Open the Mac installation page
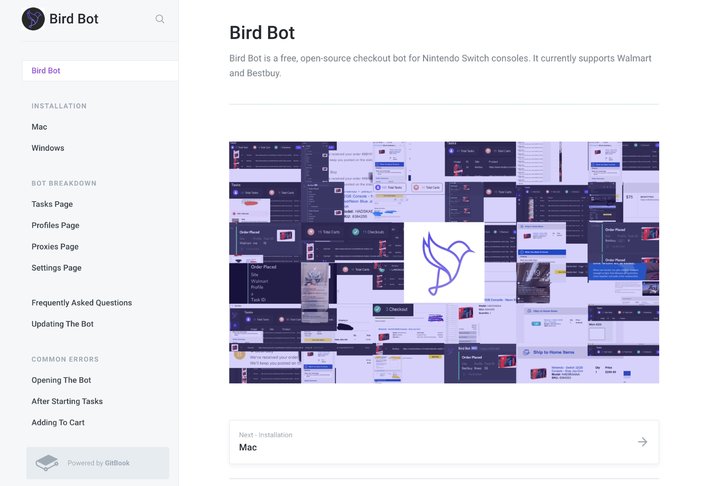 pyautogui.click(x=39, y=127)
